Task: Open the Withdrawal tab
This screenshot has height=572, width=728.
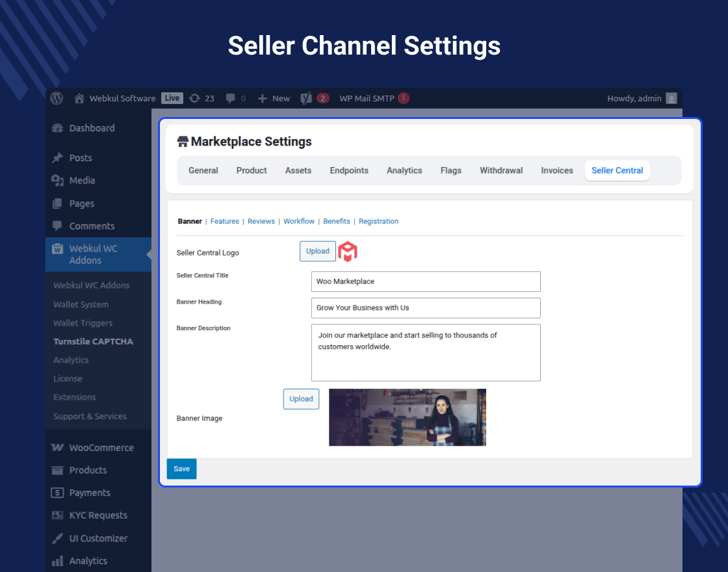Action: tap(501, 170)
